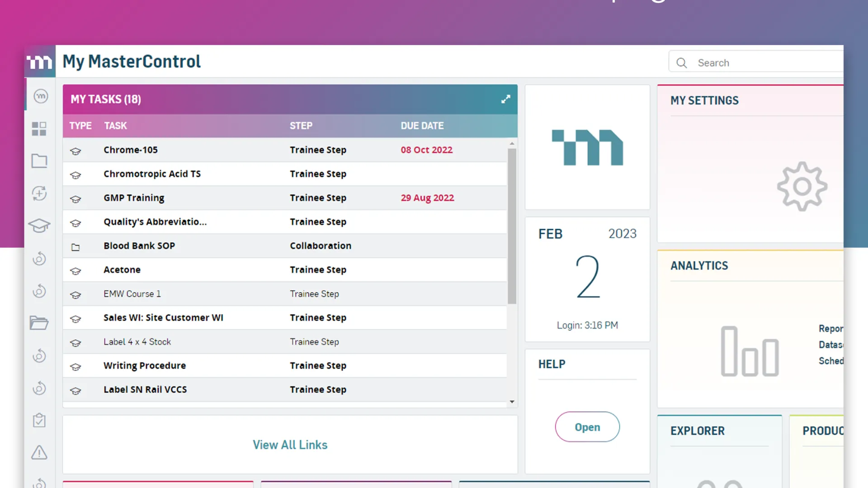Viewport: 868px width, 488px height.
Task: Click the ANALYTICS panel title
Action: [699, 266]
